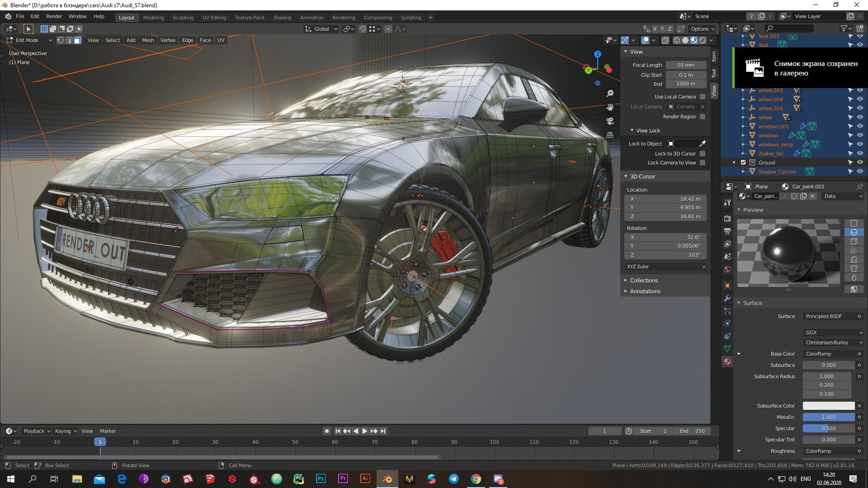Select edge select mode icon

[x=69, y=40]
